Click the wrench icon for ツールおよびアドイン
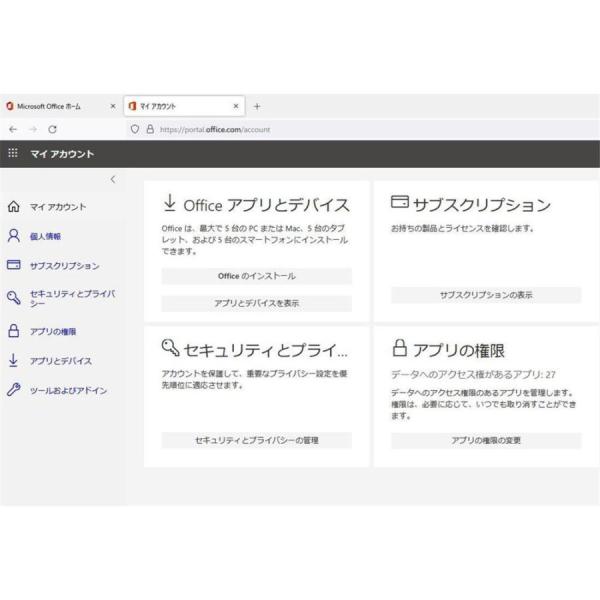Image resolution: width=600 pixels, height=600 pixels. tap(13, 390)
